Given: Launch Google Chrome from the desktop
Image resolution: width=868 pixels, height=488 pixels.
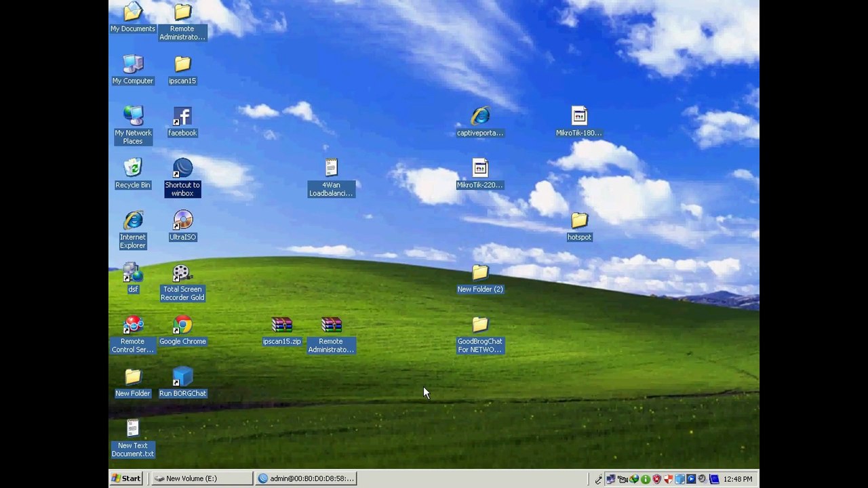Looking at the screenshot, I should (x=182, y=330).
